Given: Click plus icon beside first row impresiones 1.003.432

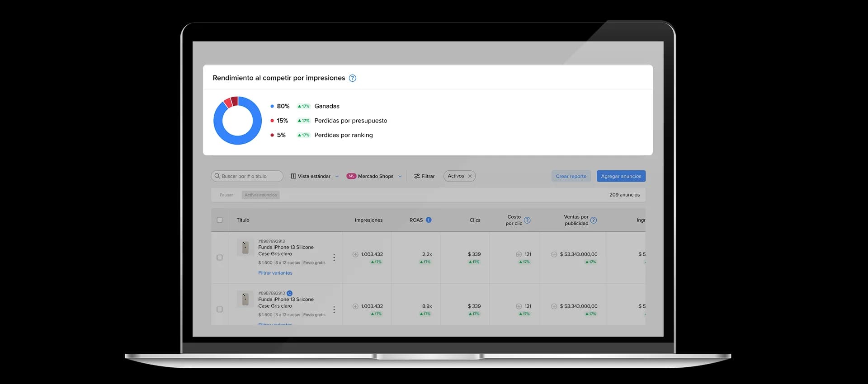Looking at the screenshot, I should [355, 254].
